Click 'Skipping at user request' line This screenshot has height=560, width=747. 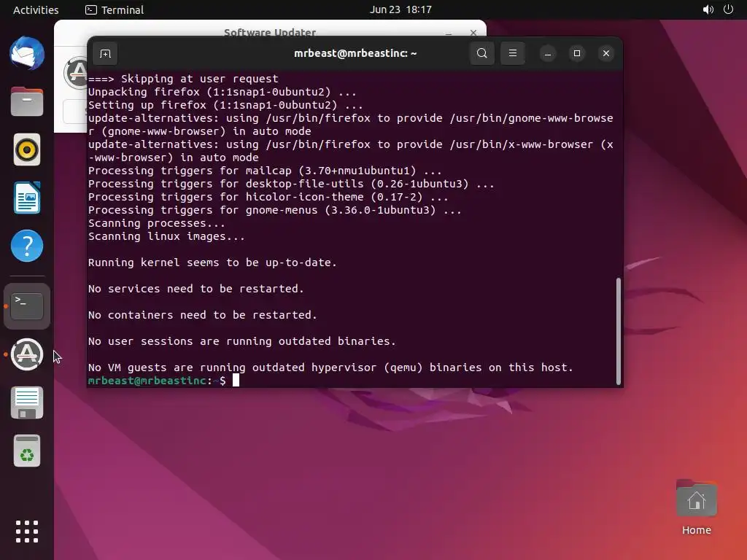183,79
